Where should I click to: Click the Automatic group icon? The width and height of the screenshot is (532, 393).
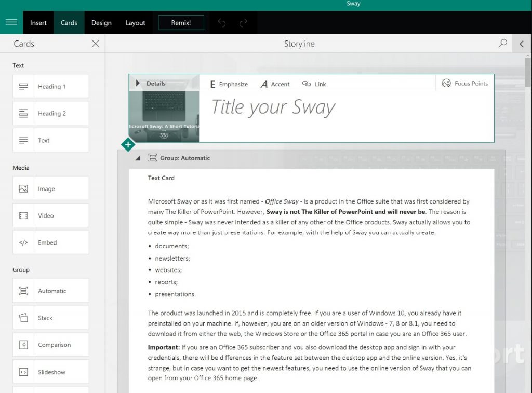pyautogui.click(x=23, y=291)
